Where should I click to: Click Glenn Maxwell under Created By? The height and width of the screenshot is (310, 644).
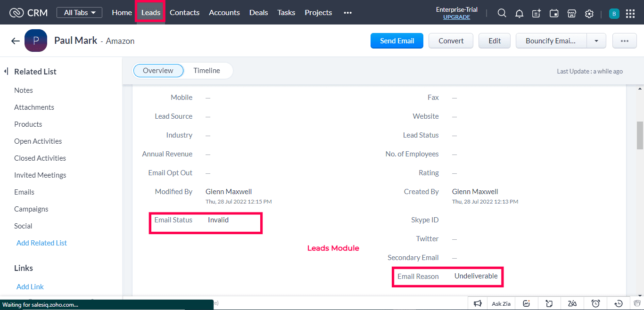[x=475, y=192]
